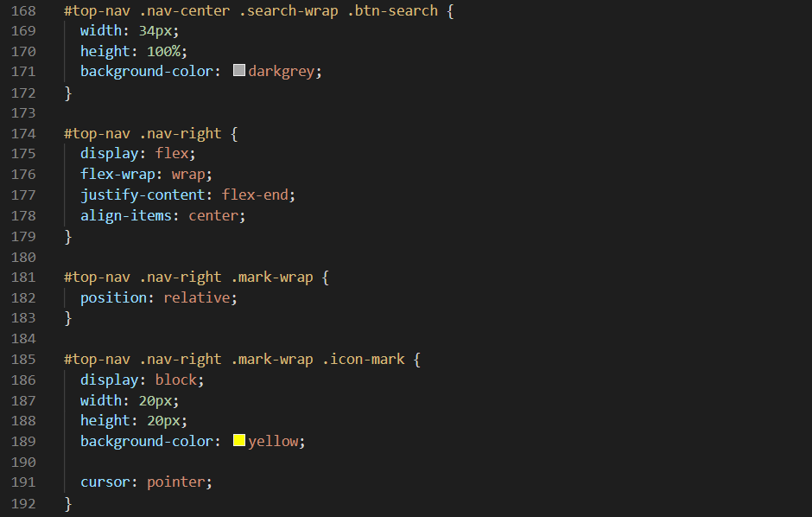Select empty line number 173
Viewport: 812px width, 517px height.
(x=24, y=113)
